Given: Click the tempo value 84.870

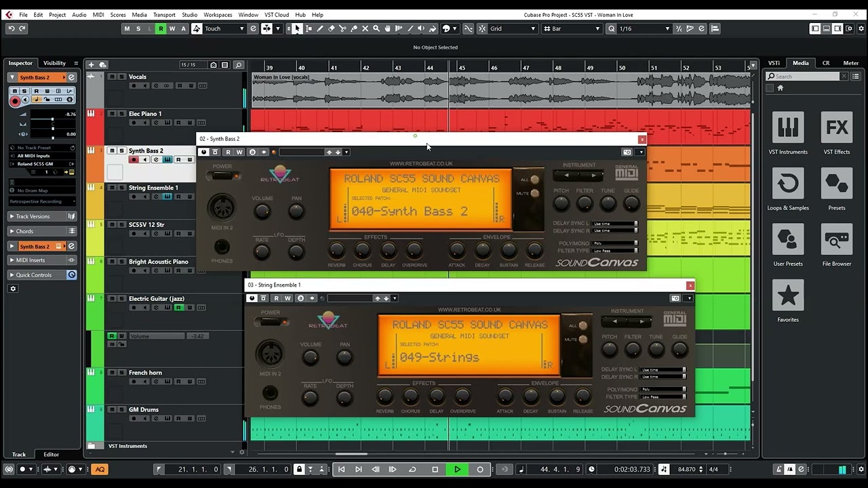Looking at the screenshot, I should [x=686, y=469].
